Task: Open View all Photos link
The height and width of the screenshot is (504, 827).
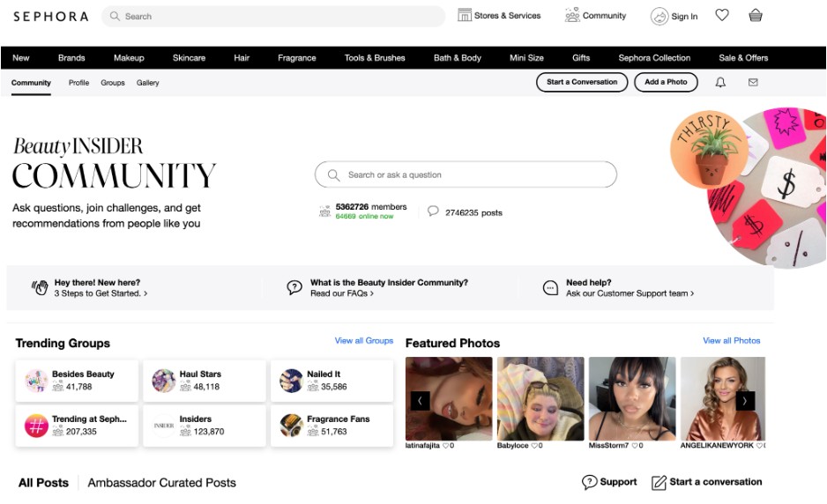Action: click(732, 341)
